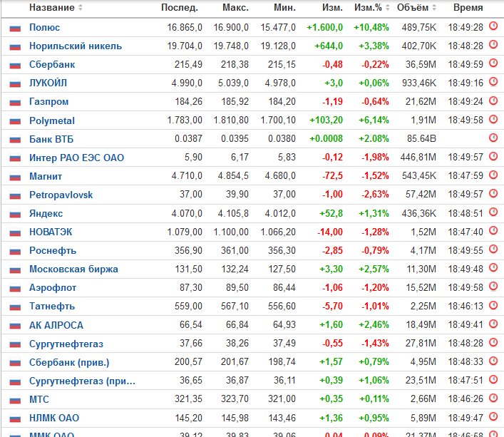Sort table by Название column arrows
The height and width of the screenshot is (437, 504).
pyautogui.click(x=80, y=7)
